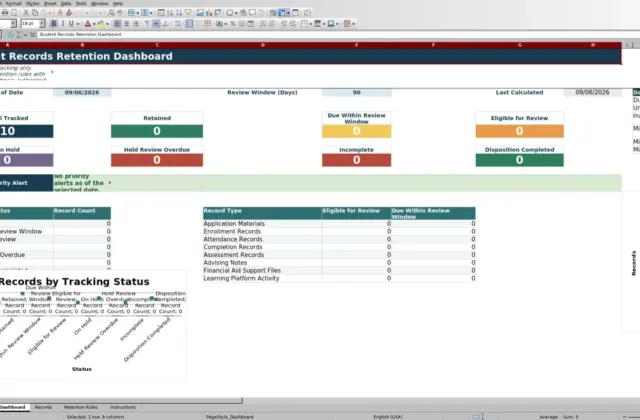Toggle Align Left
Screen dimensions: 640x420
tap(117, 24)
